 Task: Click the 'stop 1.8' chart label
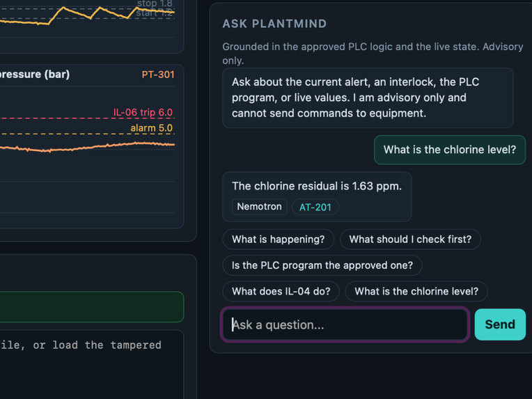[x=155, y=3]
